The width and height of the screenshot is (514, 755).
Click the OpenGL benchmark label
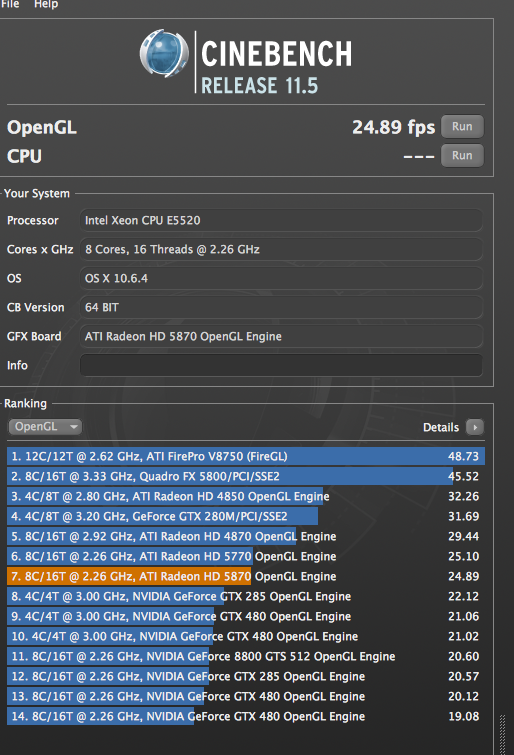point(42,128)
